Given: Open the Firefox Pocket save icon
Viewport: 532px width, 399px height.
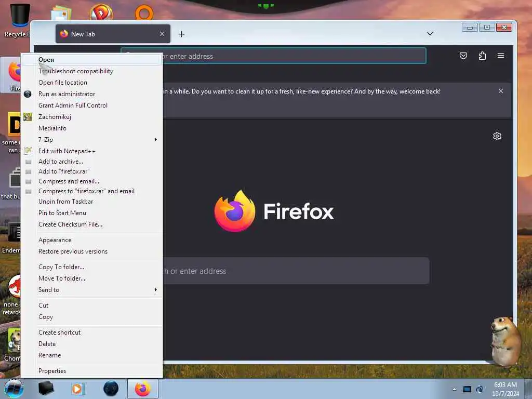Looking at the screenshot, I should click(463, 56).
